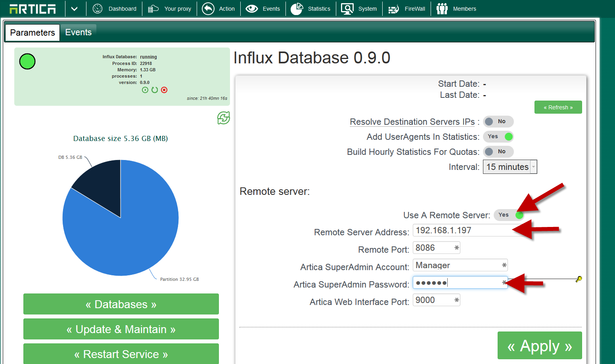Switch to the Events tab
Viewport: 615px width, 364px height.
point(79,32)
